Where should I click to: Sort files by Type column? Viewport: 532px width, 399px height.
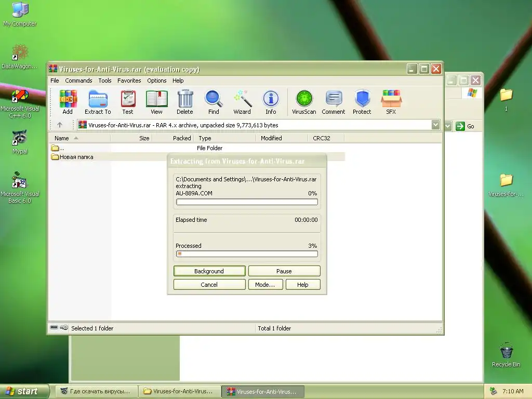(225, 138)
